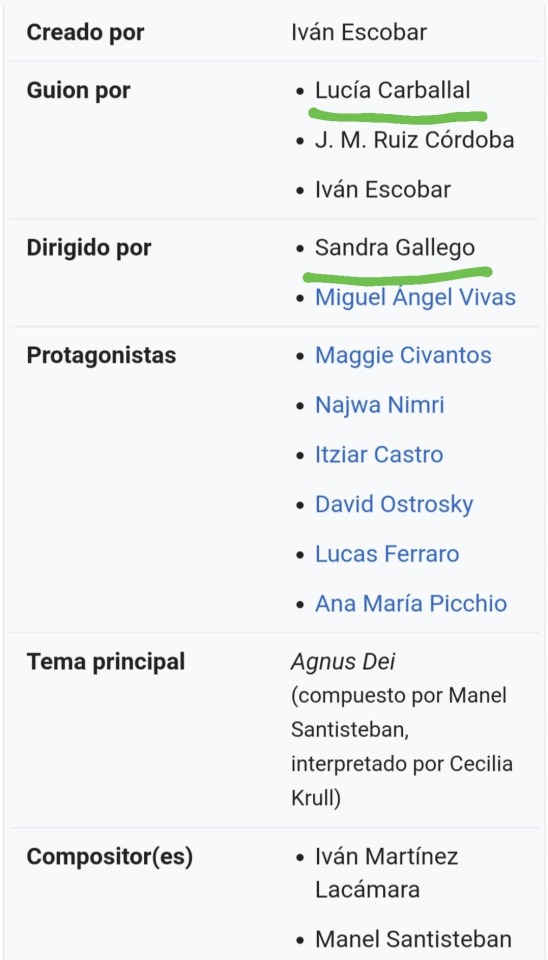The image size is (548, 960).
Task: Click the Compositor(es) row label
Action: click(x=110, y=857)
